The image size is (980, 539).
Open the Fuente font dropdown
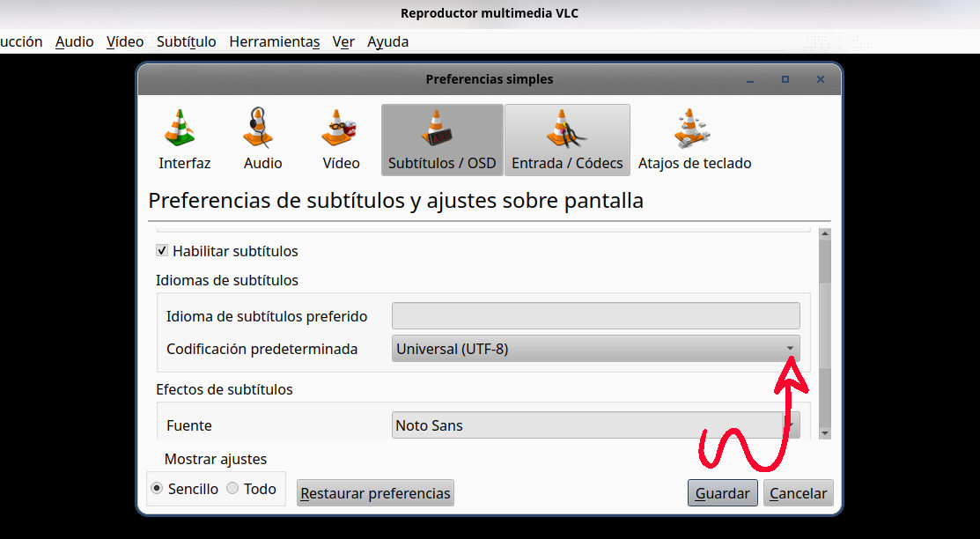click(595, 425)
